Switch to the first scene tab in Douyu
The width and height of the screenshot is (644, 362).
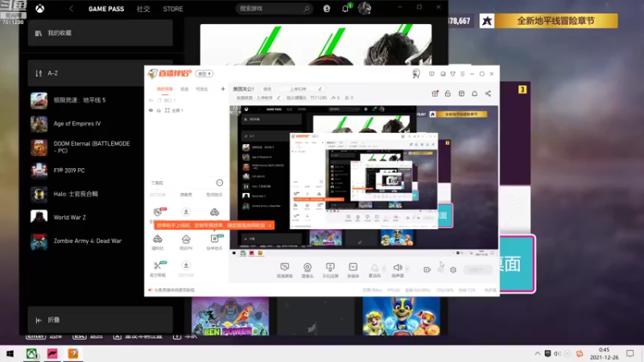coord(165,89)
